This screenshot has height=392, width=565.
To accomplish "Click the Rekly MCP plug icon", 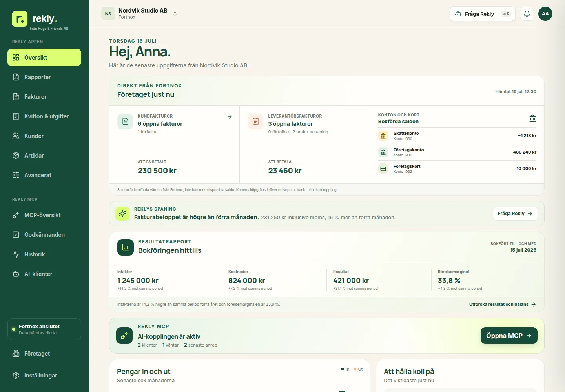I will pyautogui.click(x=124, y=336).
